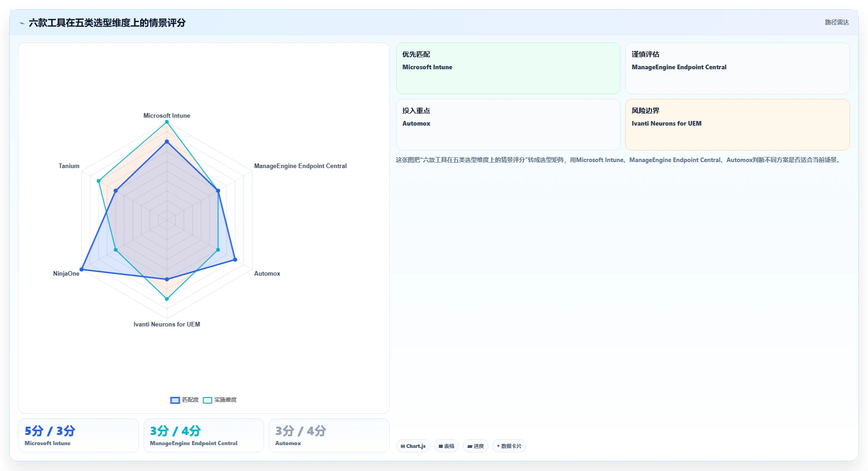Viewport: 868px width, 471px height.
Task: Select the blue 匹配度 point on Tanium axis
Action: click(116, 191)
